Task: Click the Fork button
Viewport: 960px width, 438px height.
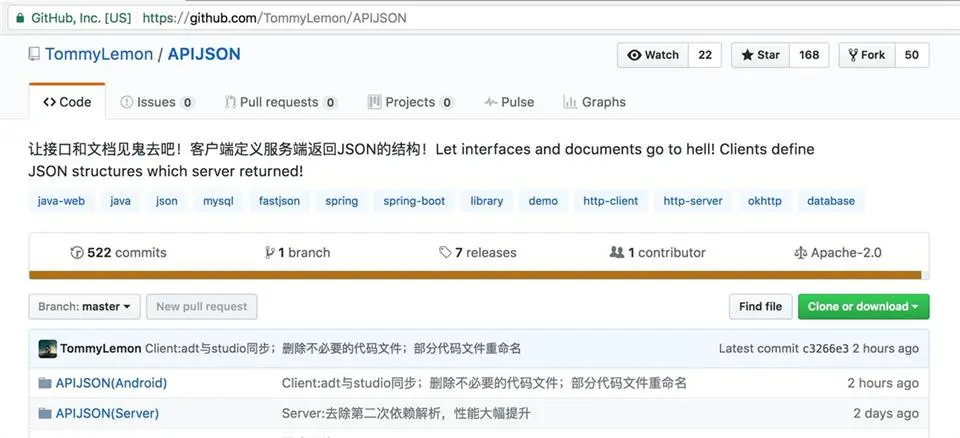Action: (x=867, y=55)
